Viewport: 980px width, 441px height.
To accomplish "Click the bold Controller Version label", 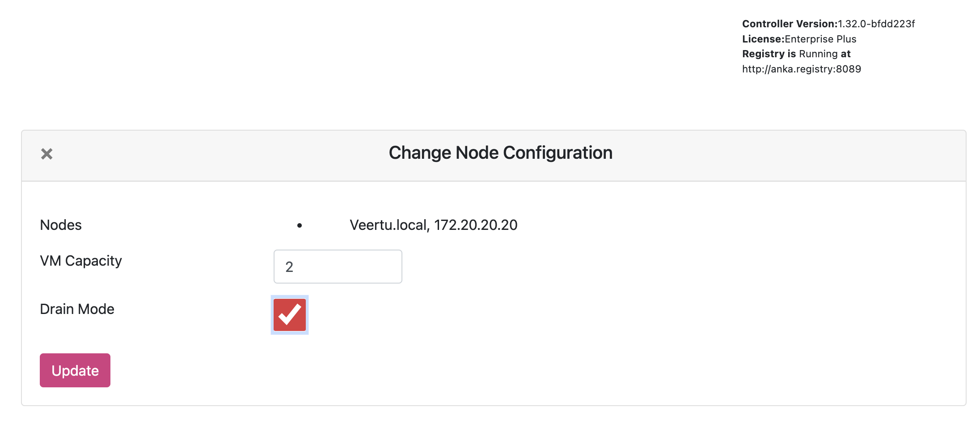I will [789, 24].
